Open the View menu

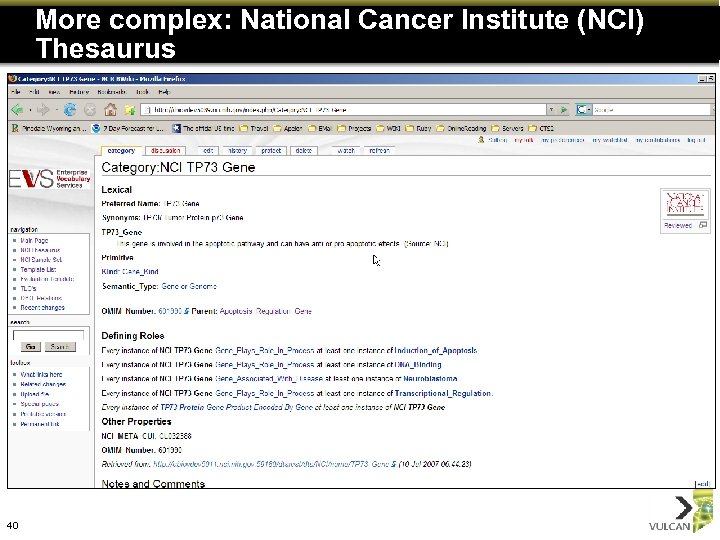click(x=54, y=92)
